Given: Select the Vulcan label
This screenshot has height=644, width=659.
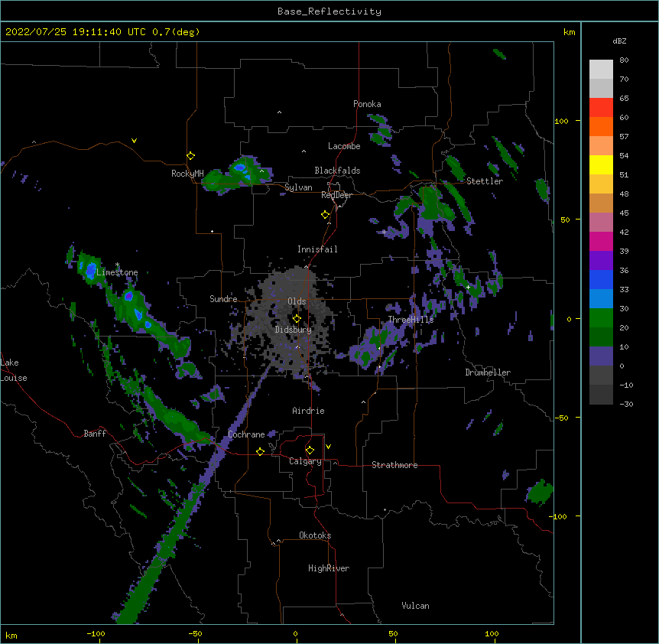Looking at the screenshot, I should [x=415, y=606].
